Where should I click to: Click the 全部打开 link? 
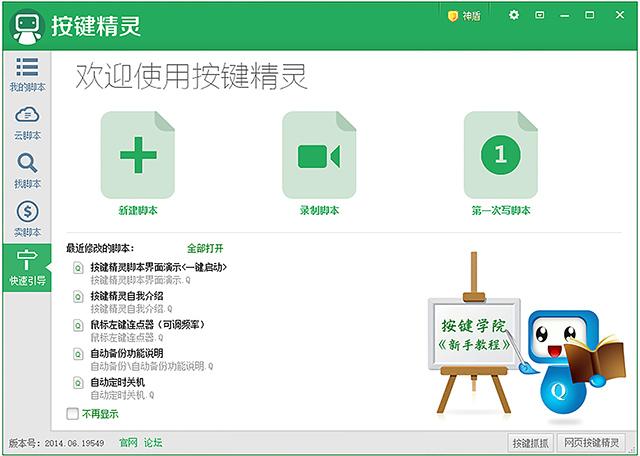205,248
